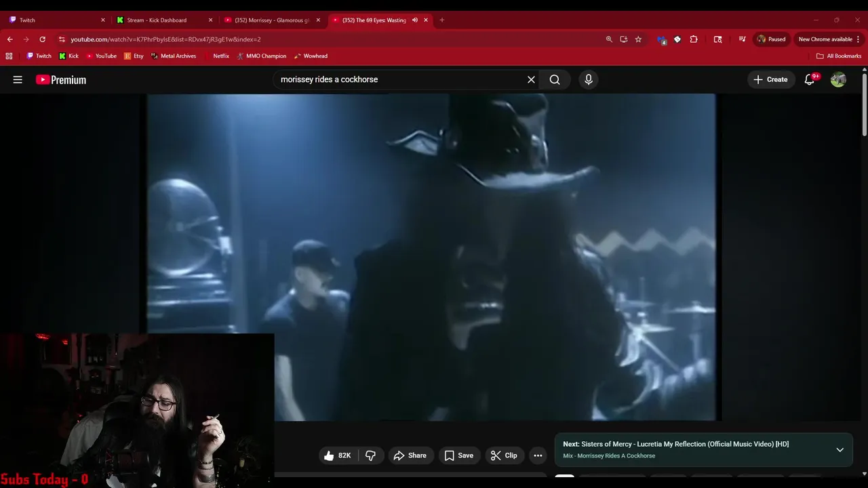868x488 pixels.
Task: Start voice search with the microphone
Action: tap(588, 79)
